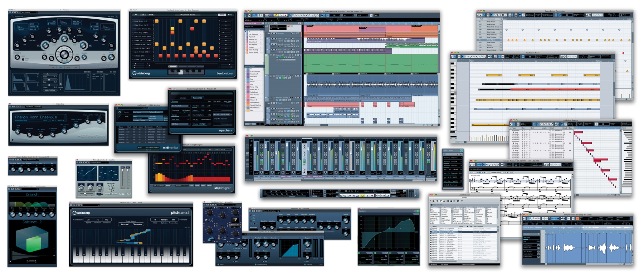644x276 pixels.
Task: Click the Output knob in Rotary plugin
Action: [346, 221]
